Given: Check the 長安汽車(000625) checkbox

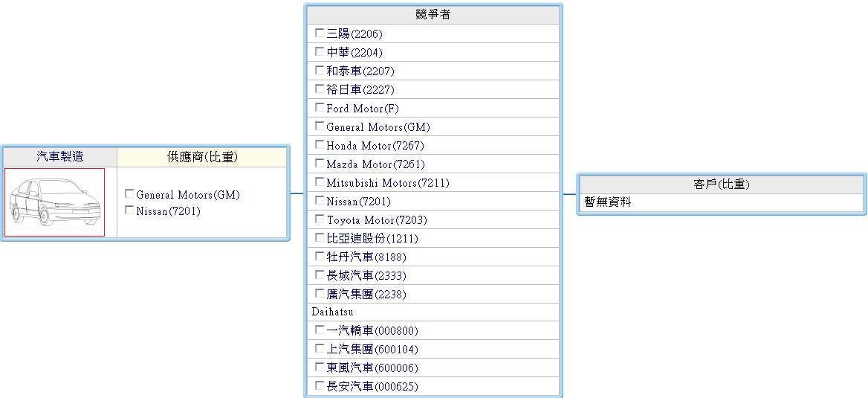Looking at the screenshot, I should tap(320, 385).
